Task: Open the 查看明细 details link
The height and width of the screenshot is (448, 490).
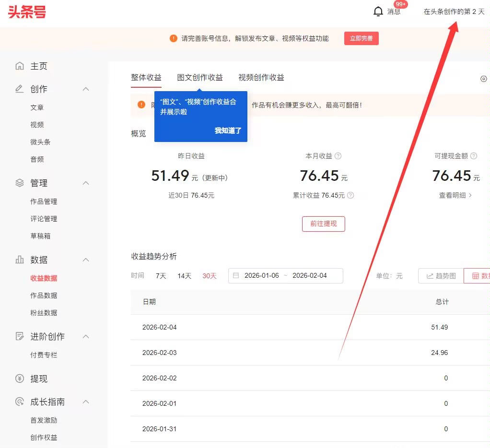Action: coord(455,196)
